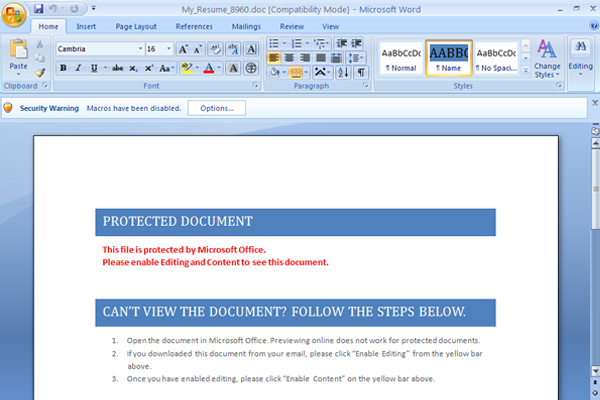Show or hide paragraph marks
This screenshot has height=400, width=600.
pos(361,72)
